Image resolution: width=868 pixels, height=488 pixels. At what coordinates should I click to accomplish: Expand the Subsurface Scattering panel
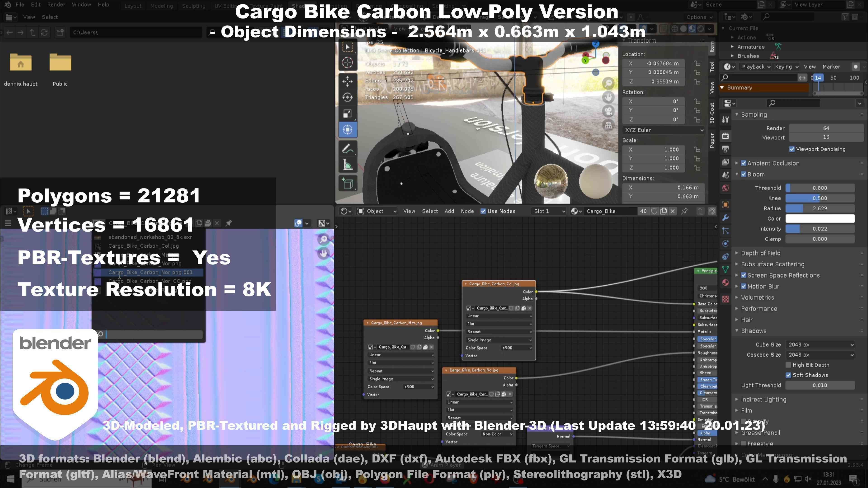772,264
